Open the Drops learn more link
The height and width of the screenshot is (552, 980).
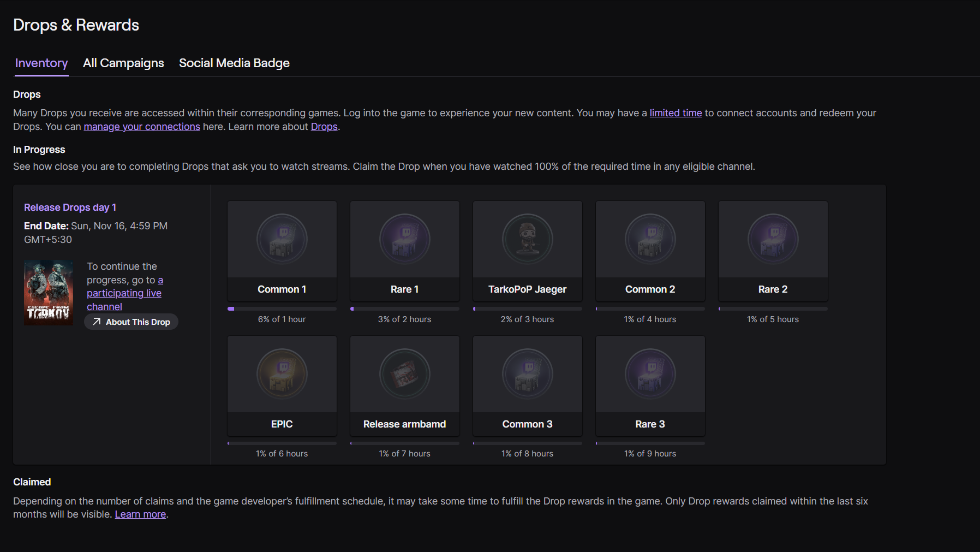[x=324, y=126]
